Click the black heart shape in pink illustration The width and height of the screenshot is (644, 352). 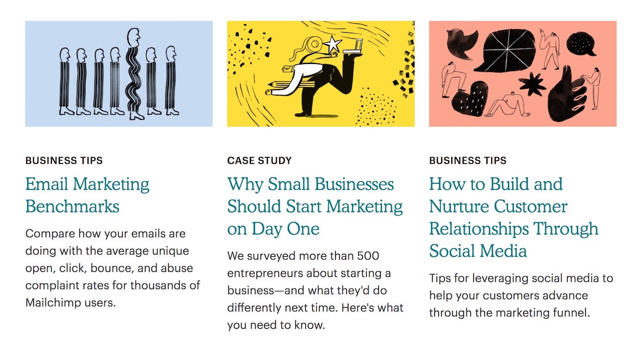click(470, 98)
